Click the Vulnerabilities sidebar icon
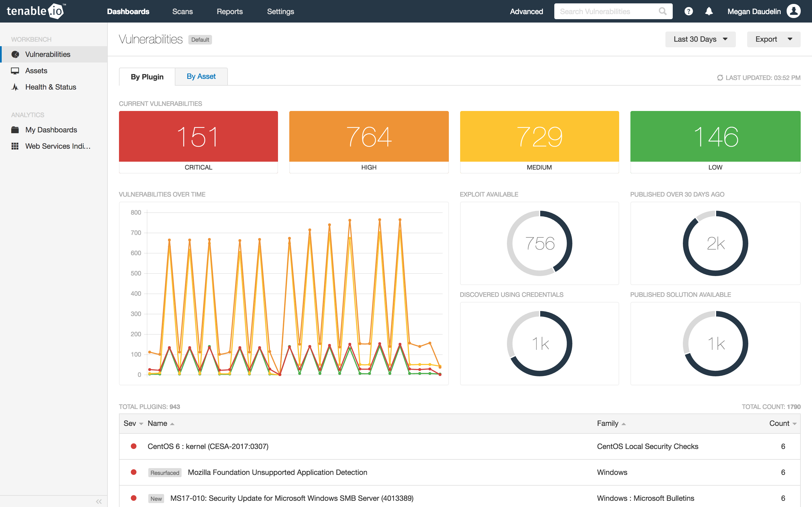Image resolution: width=812 pixels, height=507 pixels. [15, 54]
